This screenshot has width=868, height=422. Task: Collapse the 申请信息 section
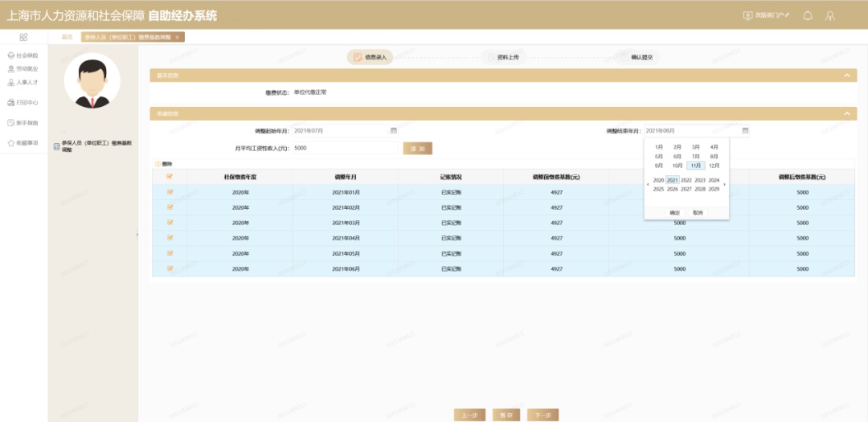(846, 113)
